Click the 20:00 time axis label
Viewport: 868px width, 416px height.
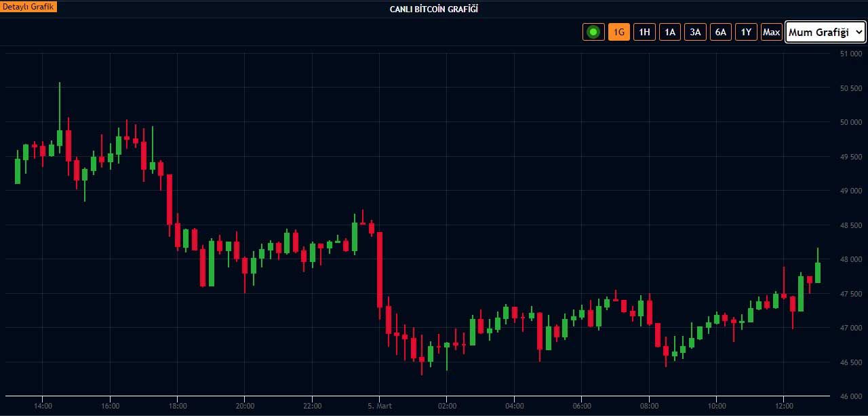tap(245, 406)
